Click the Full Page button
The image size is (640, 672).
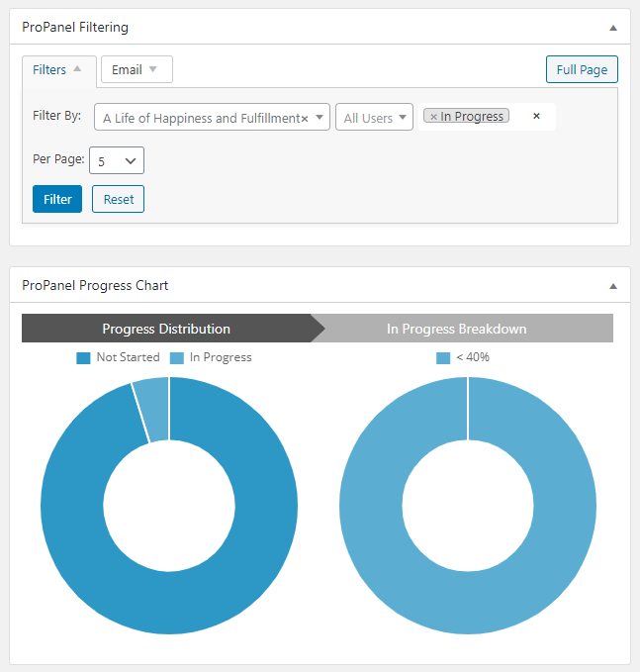(x=582, y=70)
